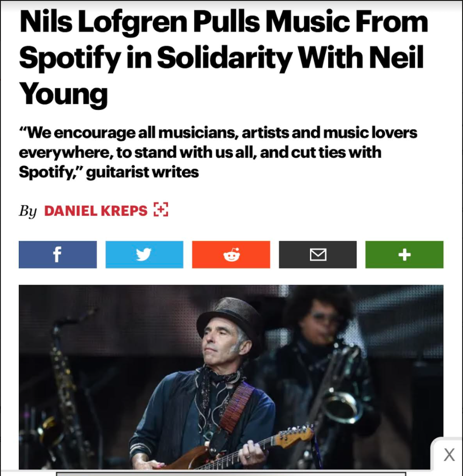463x476 pixels.
Task: Close the popup with the X button
Action: (449, 455)
